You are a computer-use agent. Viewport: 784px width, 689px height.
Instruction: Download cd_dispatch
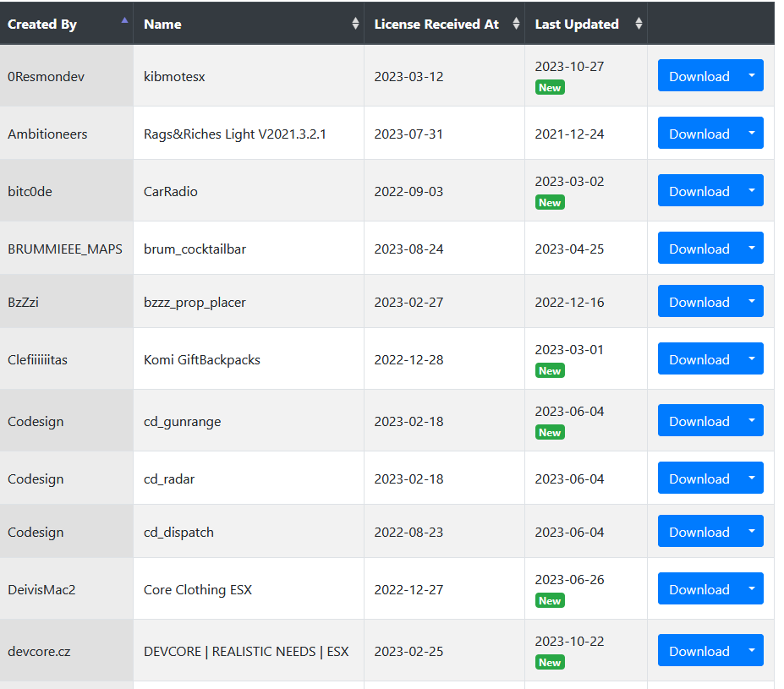pyautogui.click(x=699, y=532)
